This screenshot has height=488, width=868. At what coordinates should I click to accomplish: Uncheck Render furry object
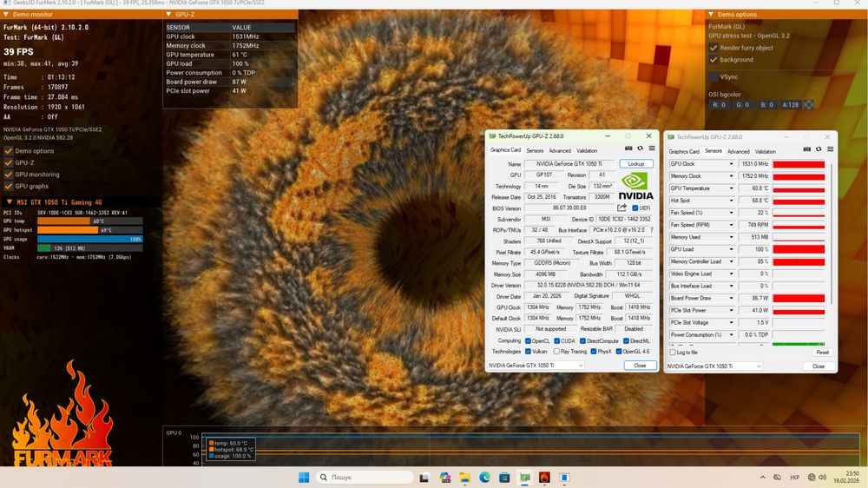(713, 48)
